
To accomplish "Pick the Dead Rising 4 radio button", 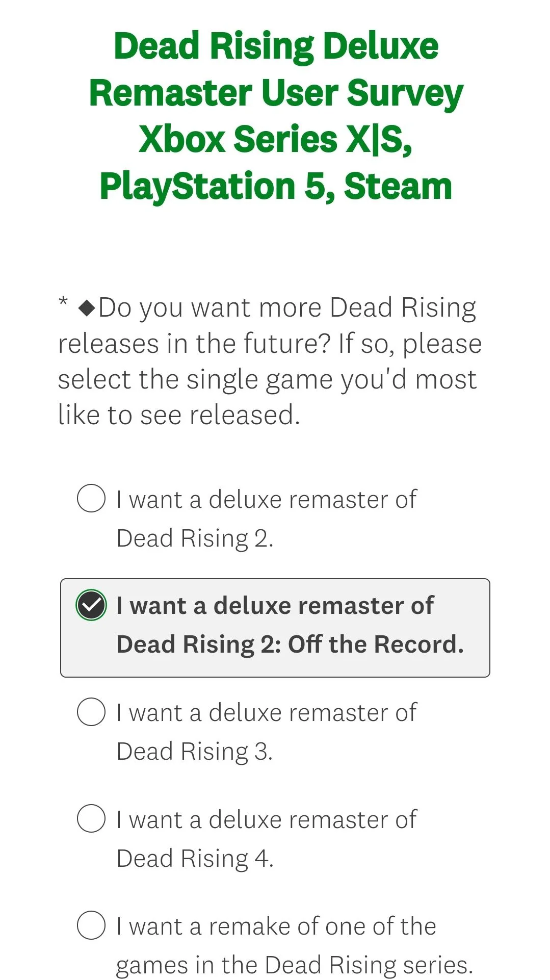I will 91,818.
